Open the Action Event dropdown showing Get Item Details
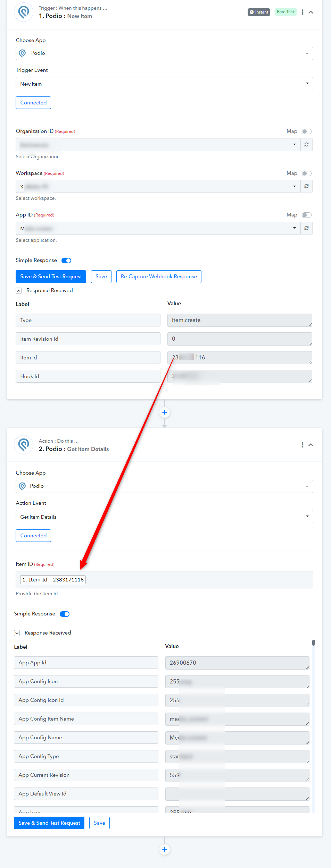331x868 pixels. point(164,517)
